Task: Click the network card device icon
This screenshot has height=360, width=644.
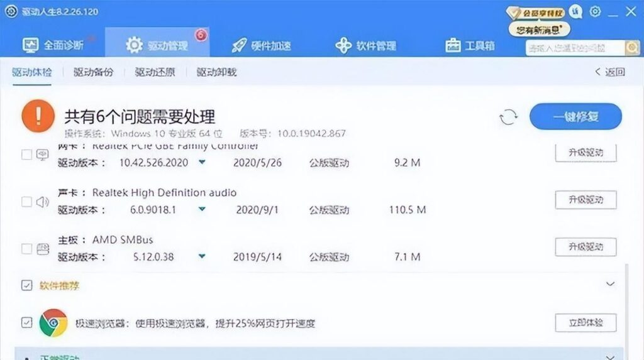Action: pos(43,155)
